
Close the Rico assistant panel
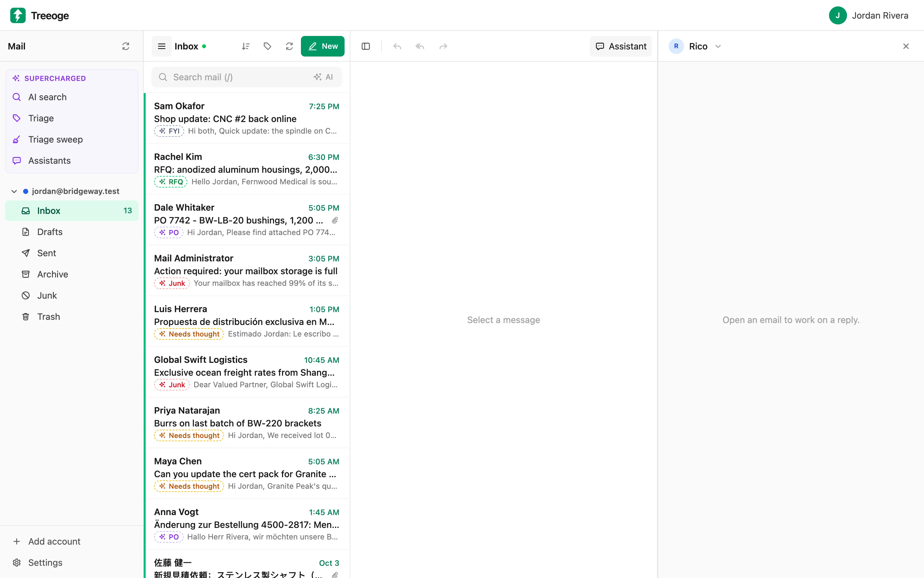click(x=906, y=46)
